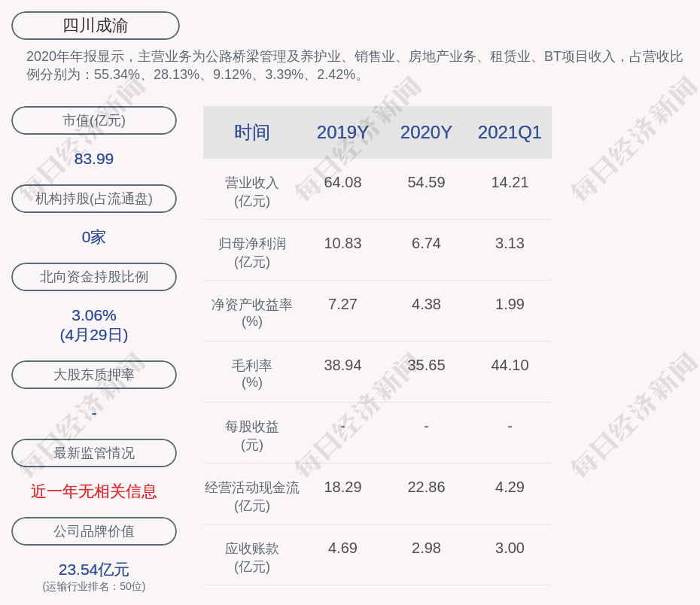Open the 北向资金持股比例 label

click(x=94, y=277)
